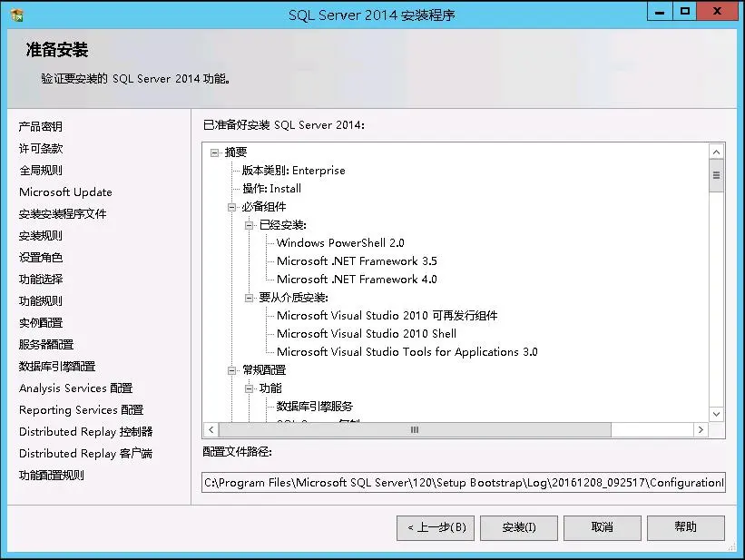Go to Distributed Replay 客户端 step

click(85, 454)
